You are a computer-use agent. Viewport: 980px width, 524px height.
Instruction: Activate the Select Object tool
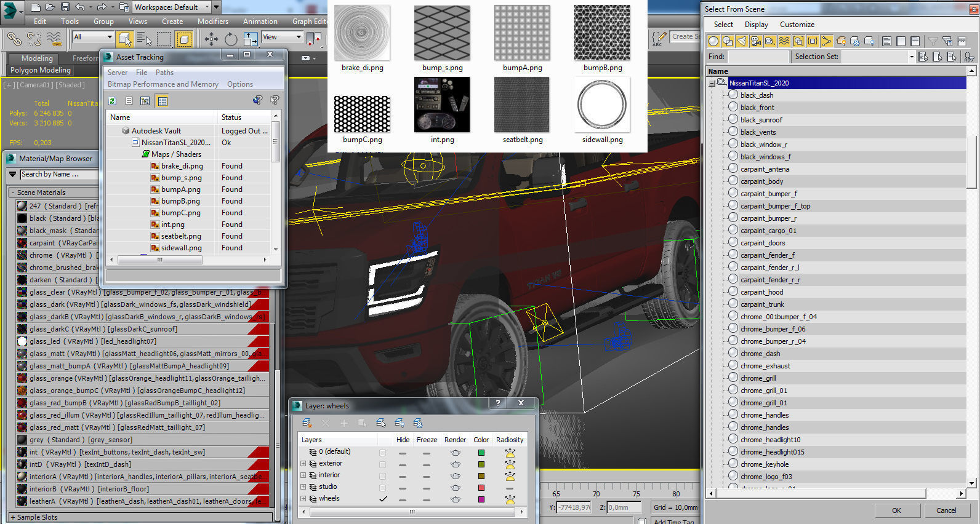tap(125, 39)
